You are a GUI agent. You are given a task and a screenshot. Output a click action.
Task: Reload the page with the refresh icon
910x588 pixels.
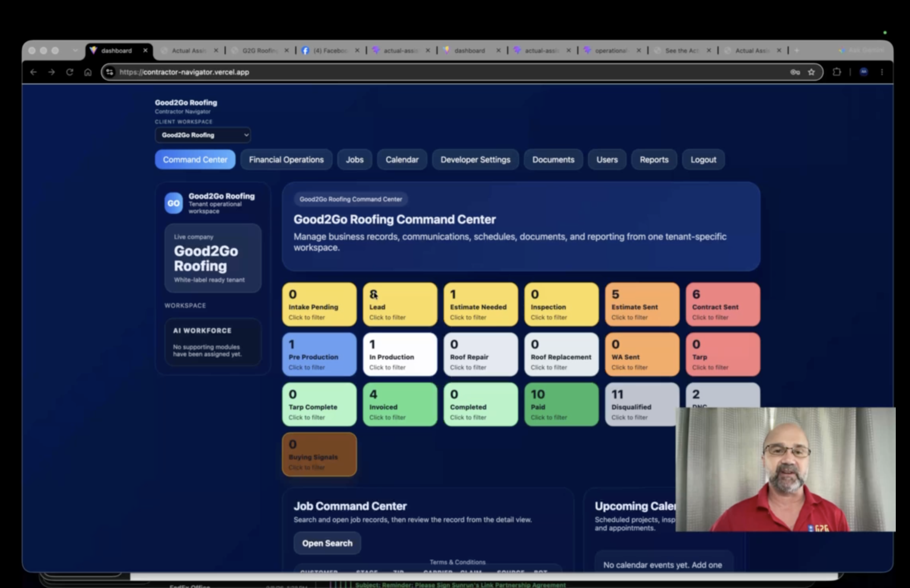pyautogui.click(x=70, y=72)
